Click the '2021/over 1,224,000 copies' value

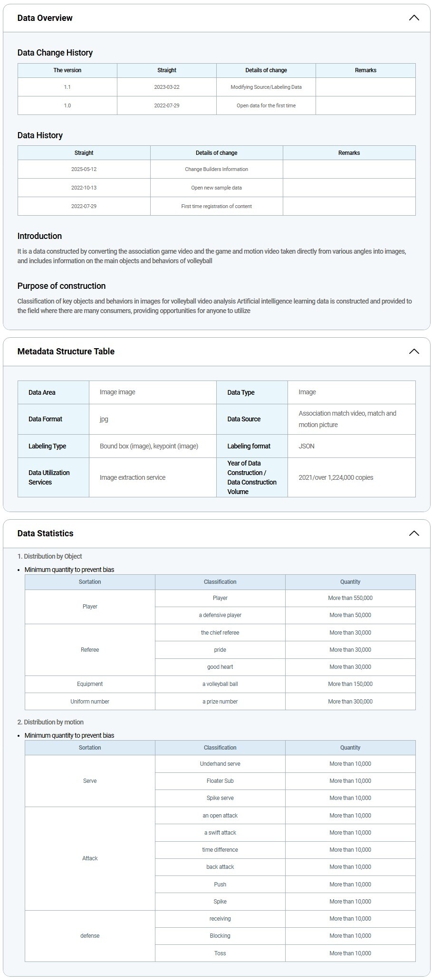336,477
